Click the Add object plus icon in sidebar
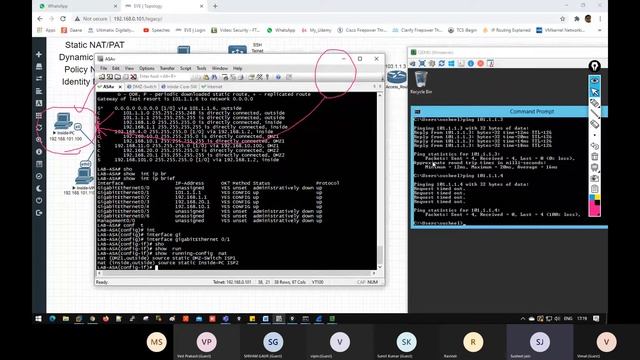This screenshot has height=360, width=640. (x=39, y=54)
